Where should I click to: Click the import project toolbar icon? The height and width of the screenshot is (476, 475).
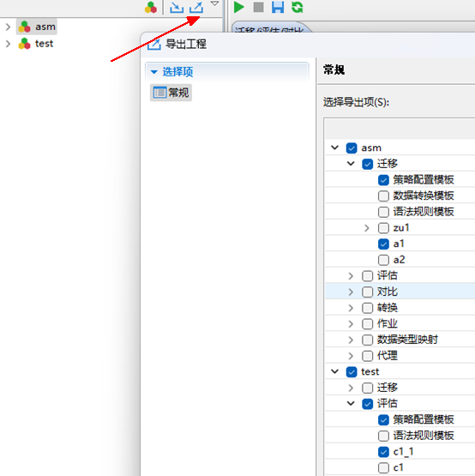coord(177,8)
